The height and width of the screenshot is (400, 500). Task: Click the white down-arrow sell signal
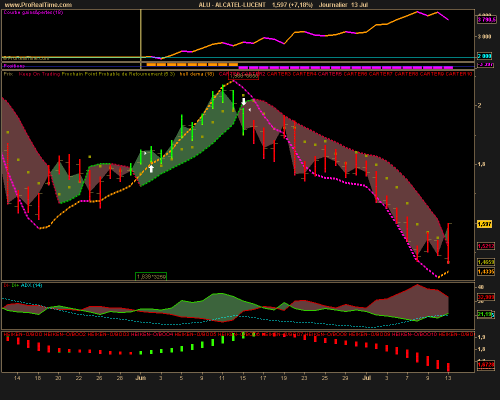[x=244, y=101]
